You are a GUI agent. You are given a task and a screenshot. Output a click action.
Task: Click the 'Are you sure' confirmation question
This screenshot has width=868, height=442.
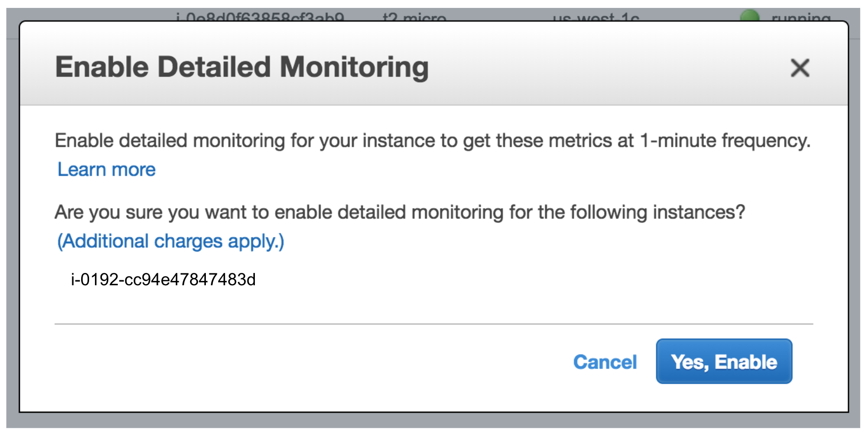[400, 213]
